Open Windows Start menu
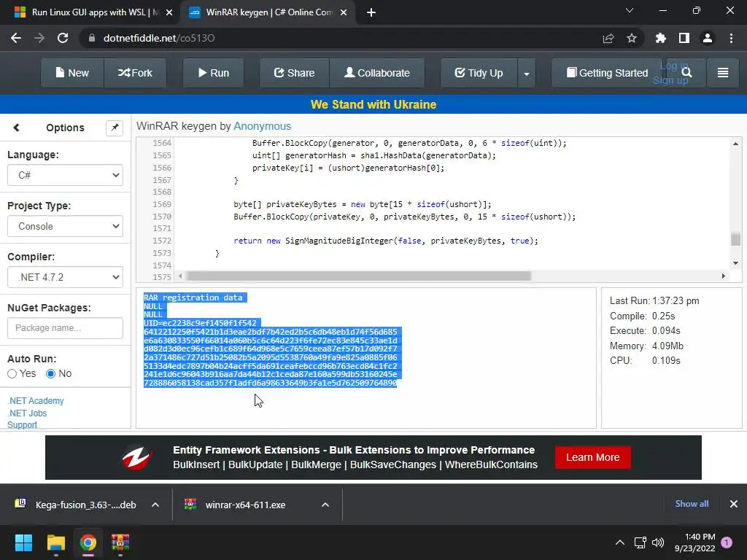The height and width of the screenshot is (560, 747). click(x=23, y=542)
